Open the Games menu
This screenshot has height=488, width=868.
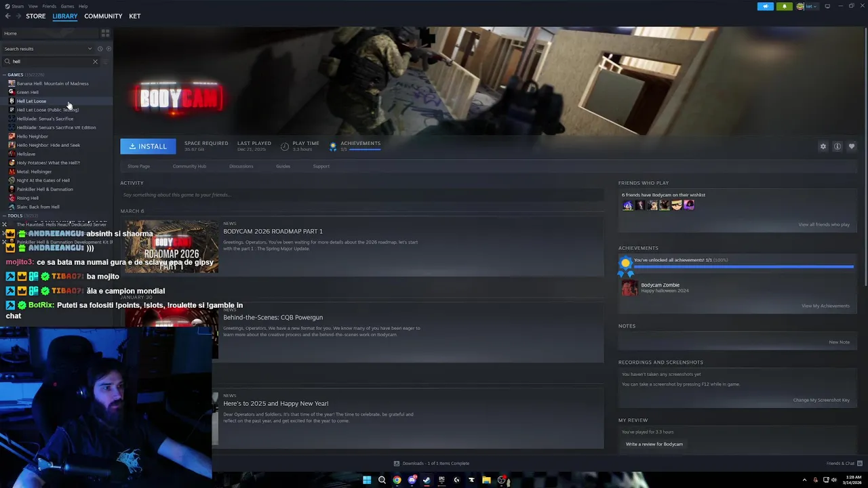click(x=67, y=6)
